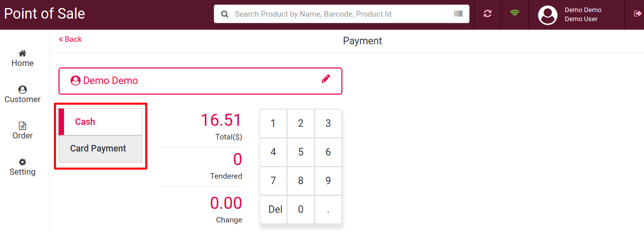
Task: Tap number 5 on the keypad
Action: point(301,152)
